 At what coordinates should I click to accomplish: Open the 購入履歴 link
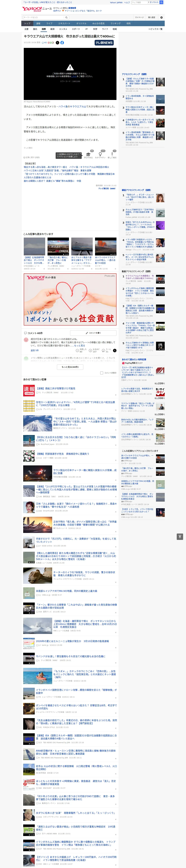click(152, 18)
